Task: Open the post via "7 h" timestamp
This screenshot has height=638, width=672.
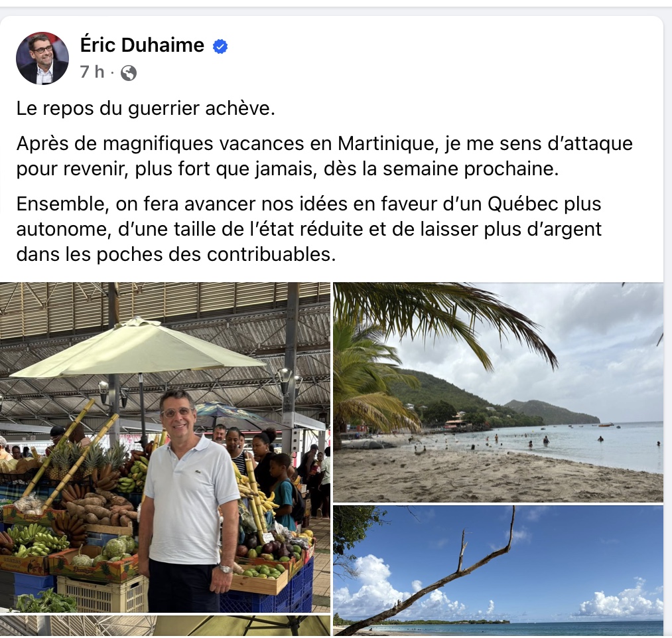Action: [92, 72]
